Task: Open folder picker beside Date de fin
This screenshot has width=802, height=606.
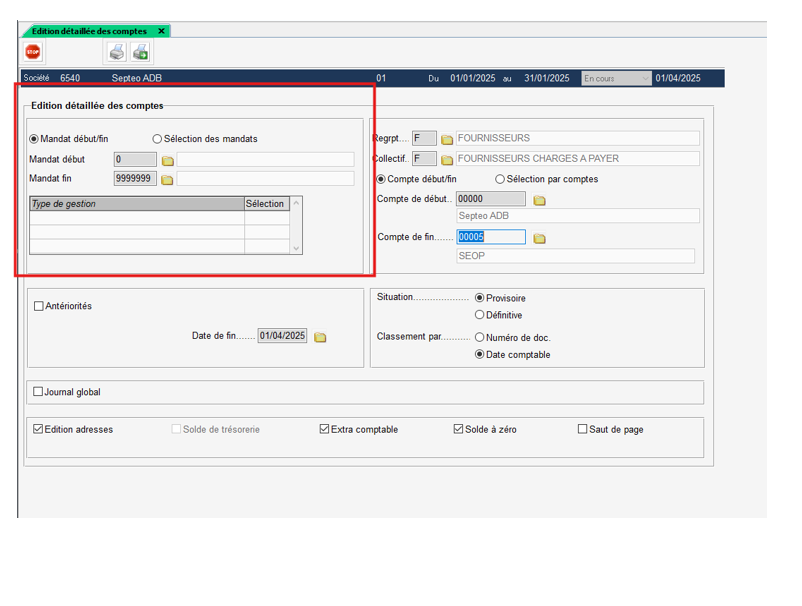Action: 320,337
